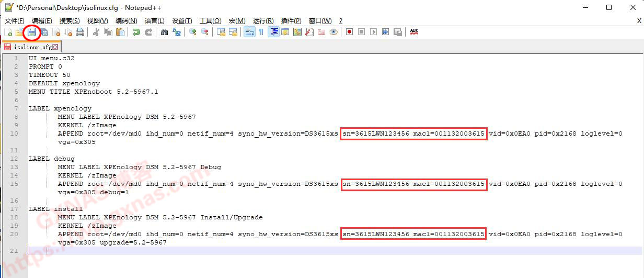Place cursor in 'UI menu.c32' line
Viewport: 644px width, 278px height.
click(52, 58)
